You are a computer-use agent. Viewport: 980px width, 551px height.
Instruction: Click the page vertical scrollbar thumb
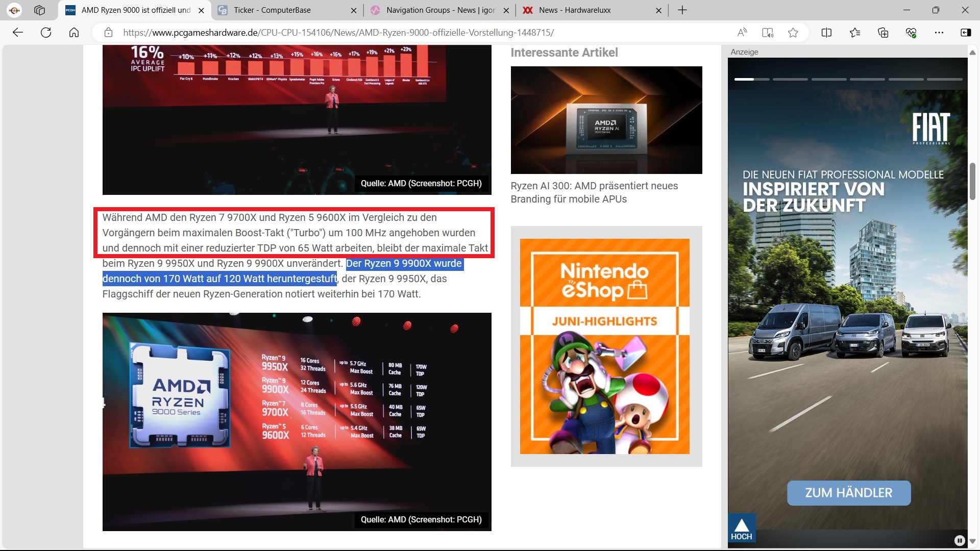[972, 181]
